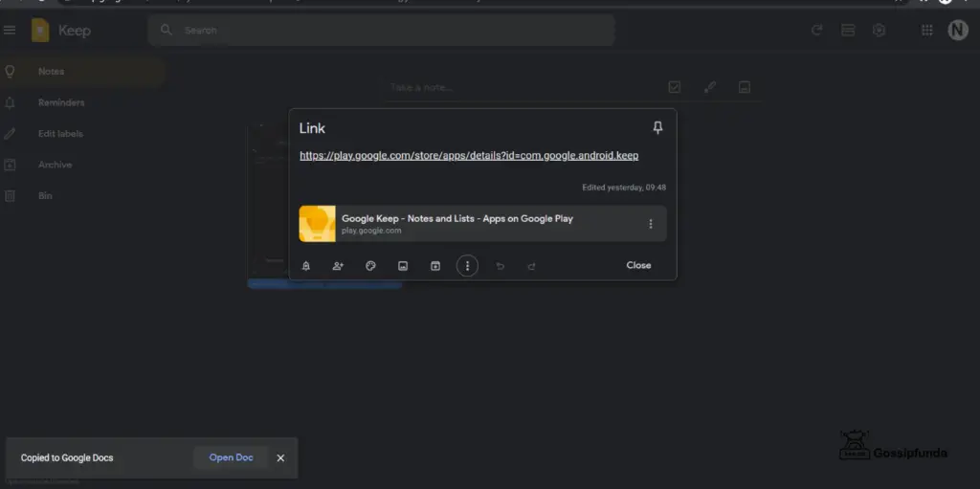
Task: Add a collaborator to the note
Action: tap(338, 266)
